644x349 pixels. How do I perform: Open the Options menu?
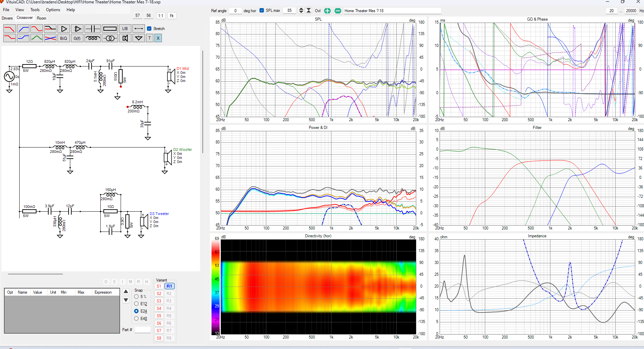tap(53, 10)
